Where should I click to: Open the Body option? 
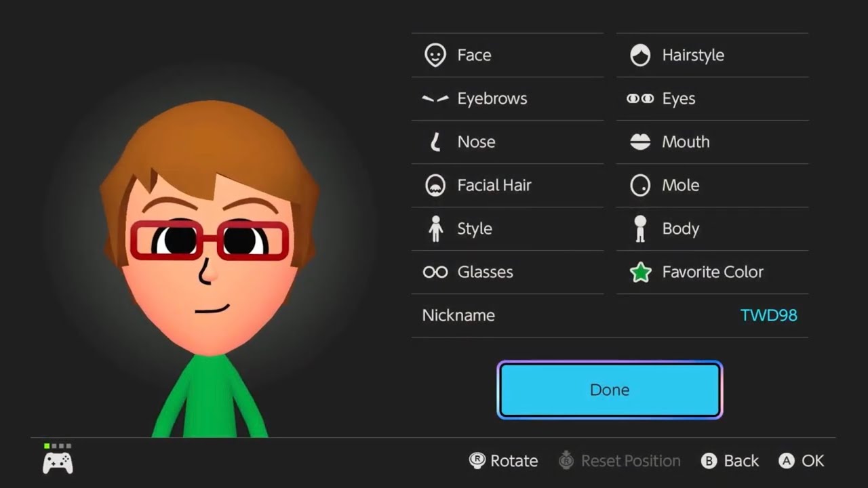click(x=712, y=228)
